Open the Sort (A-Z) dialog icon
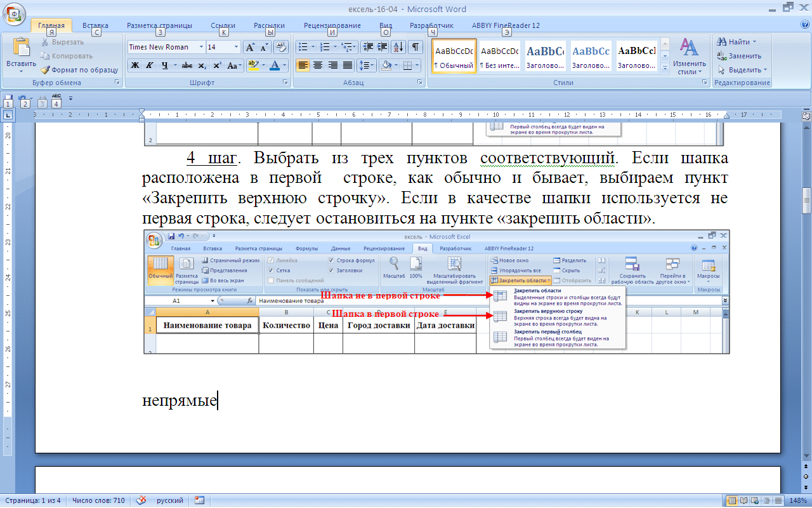 coord(399,47)
